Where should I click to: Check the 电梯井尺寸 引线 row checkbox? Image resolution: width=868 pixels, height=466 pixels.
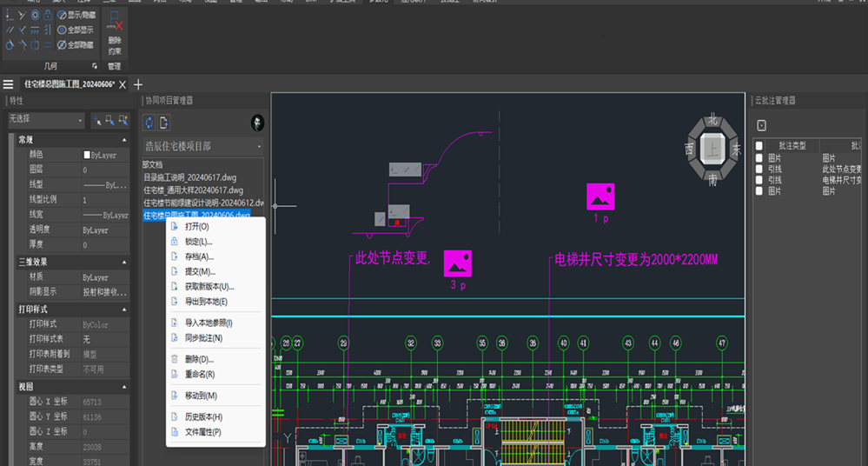(x=759, y=180)
